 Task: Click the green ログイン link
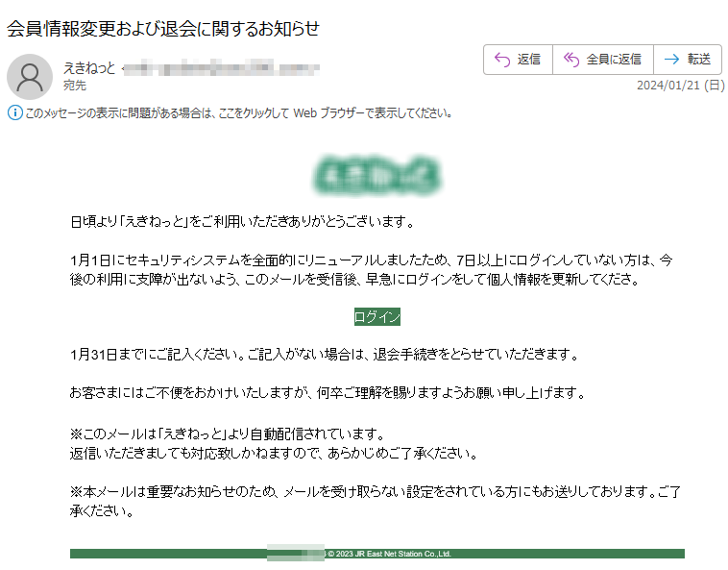click(x=377, y=317)
